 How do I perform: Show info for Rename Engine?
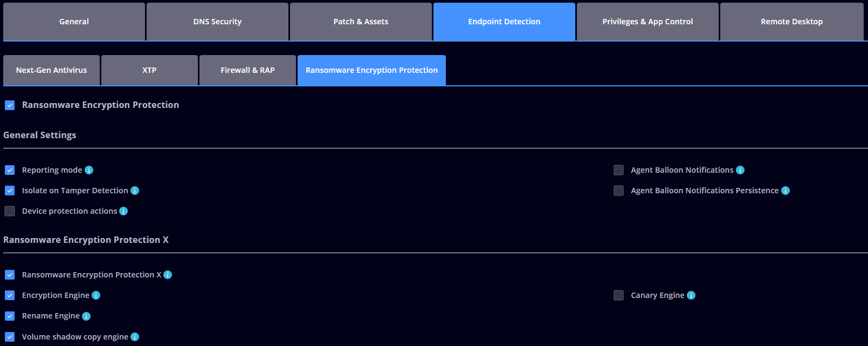click(86, 316)
